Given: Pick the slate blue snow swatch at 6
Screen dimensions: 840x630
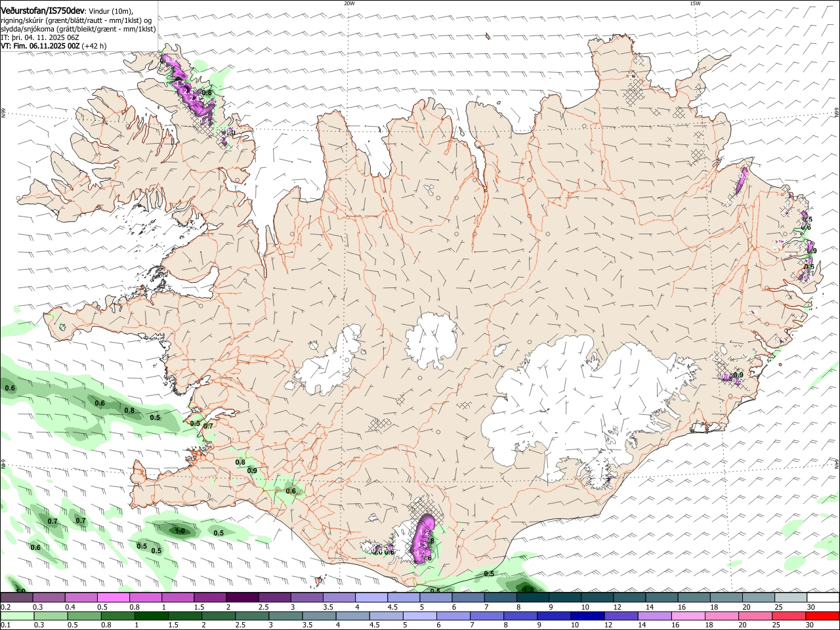Looking at the screenshot, I should [x=467, y=597].
